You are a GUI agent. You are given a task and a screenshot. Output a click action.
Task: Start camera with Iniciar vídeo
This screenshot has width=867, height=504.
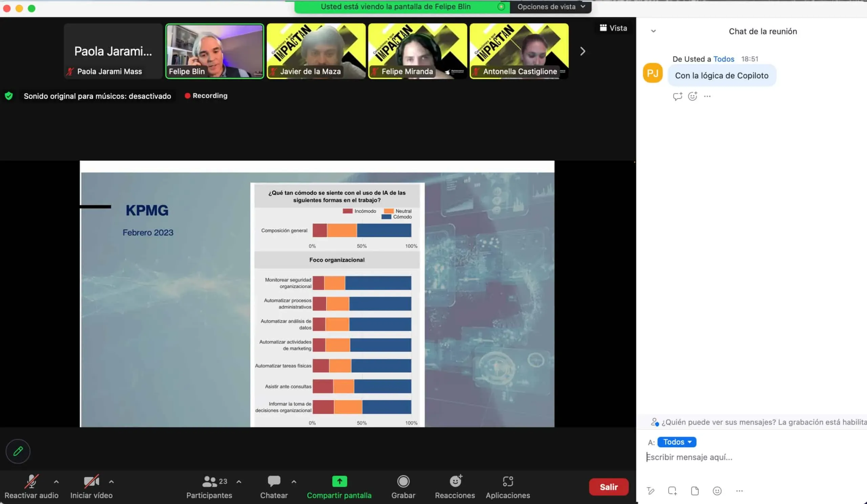(91, 486)
